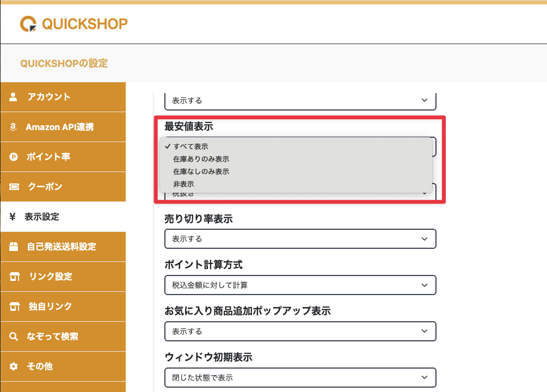Click the magnifier icon for trace search
This screenshot has height=392, width=547.
[x=14, y=336]
